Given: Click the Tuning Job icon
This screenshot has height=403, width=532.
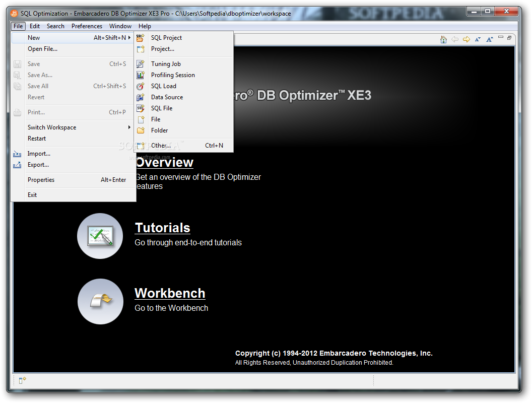Looking at the screenshot, I should coord(141,64).
